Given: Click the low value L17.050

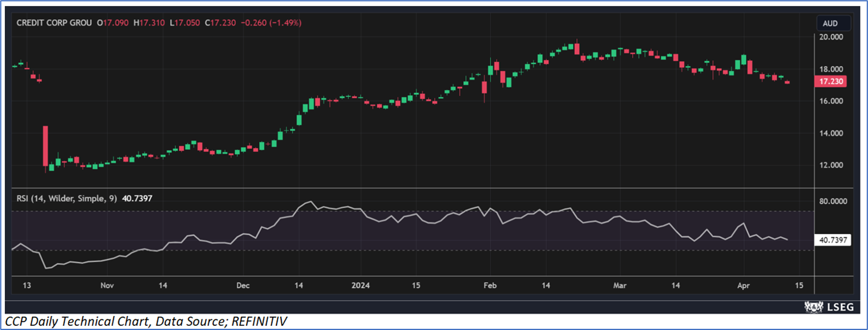Looking at the screenshot, I should coord(185,23).
